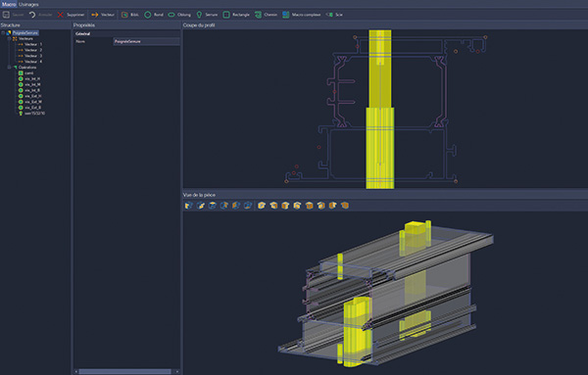The width and height of the screenshot is (588, 375).
Task: Click the Propriétés panel horizontal scrollbar
Action: tap(124, 372)
